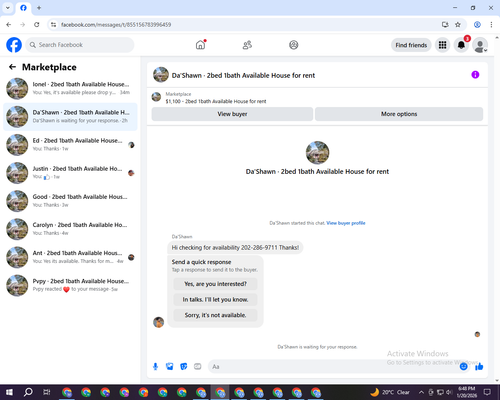
Task: Open Windows notification center icon
Action: 487,392
